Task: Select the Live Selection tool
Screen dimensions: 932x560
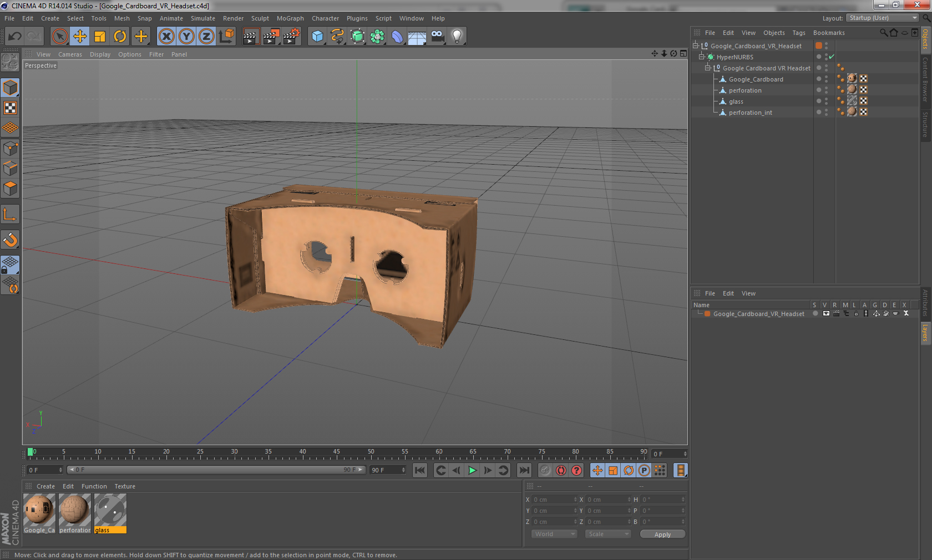Action: click(59, 37)
